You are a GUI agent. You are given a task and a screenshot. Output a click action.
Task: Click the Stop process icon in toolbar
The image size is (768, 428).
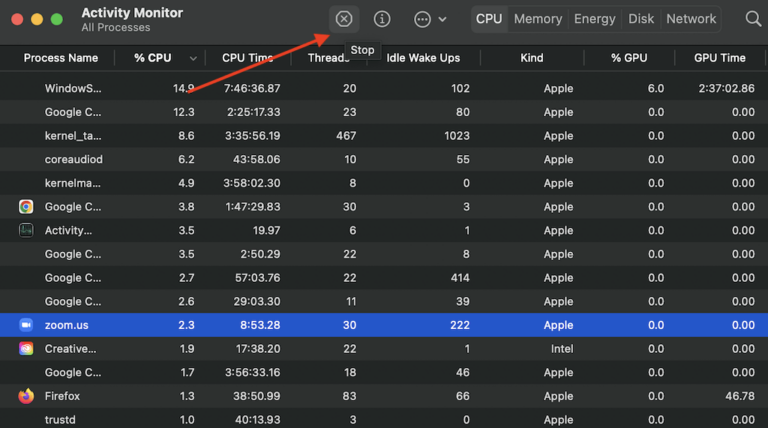(x=344, y=19)
